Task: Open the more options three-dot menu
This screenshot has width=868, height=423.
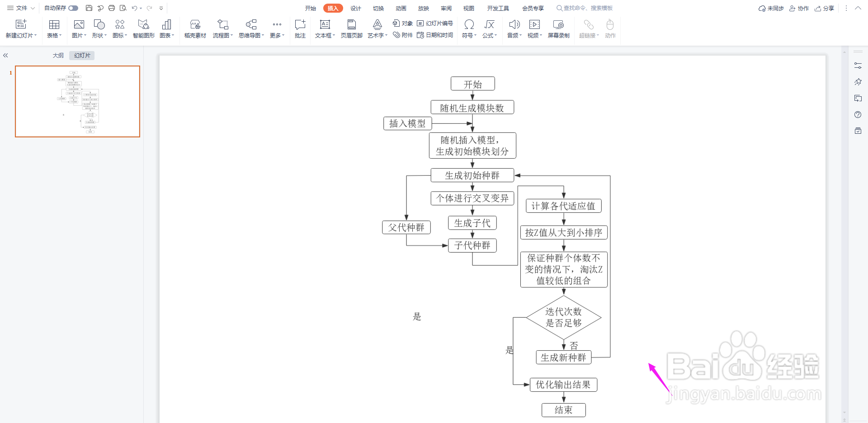Action: pos(846,8)
